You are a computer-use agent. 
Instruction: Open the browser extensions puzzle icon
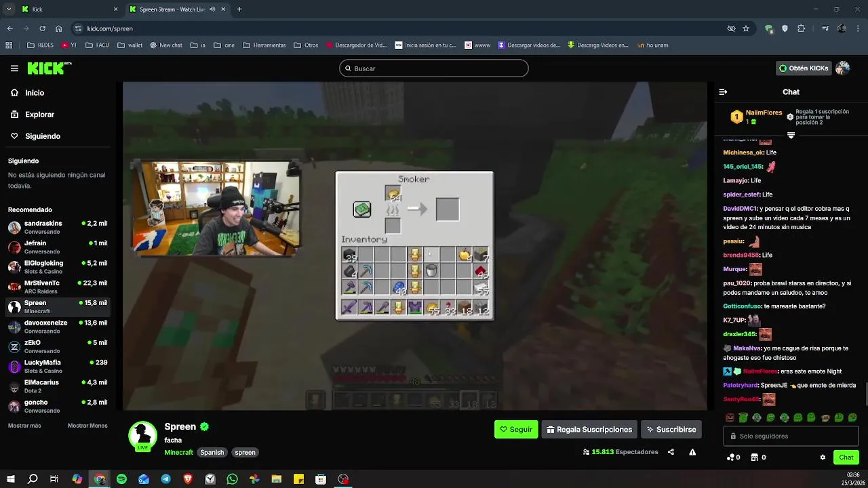[801, 28]
